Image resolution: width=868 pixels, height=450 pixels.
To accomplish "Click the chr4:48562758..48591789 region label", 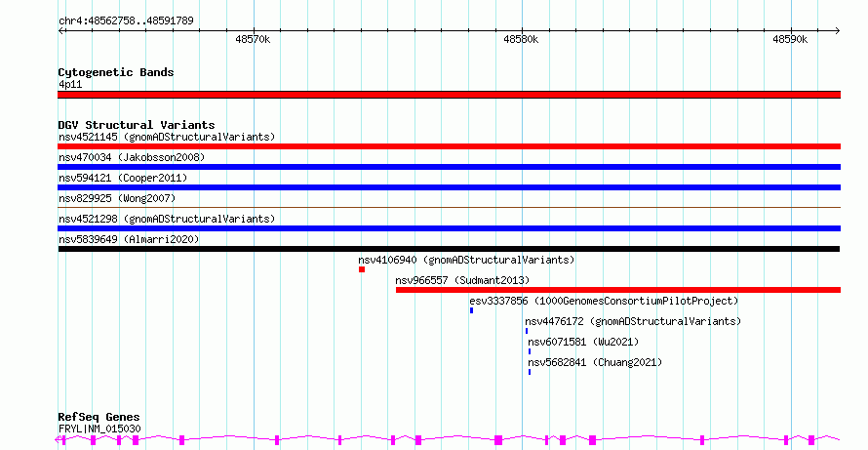I will [x=126, y=21].
